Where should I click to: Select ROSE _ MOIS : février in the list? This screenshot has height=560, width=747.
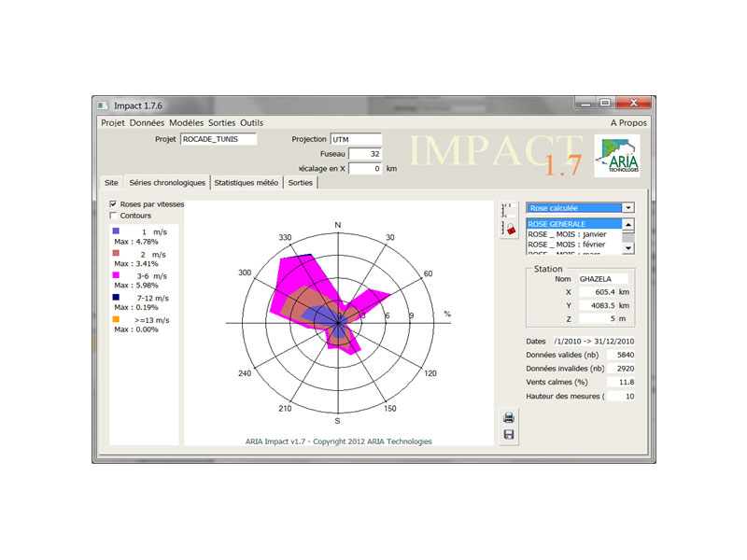574,245
